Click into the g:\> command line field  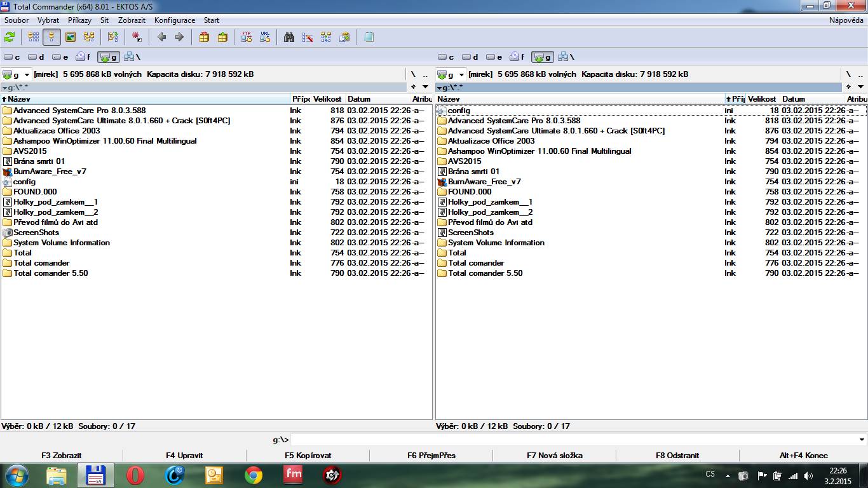pyautogui.click(x=574, y=440)
